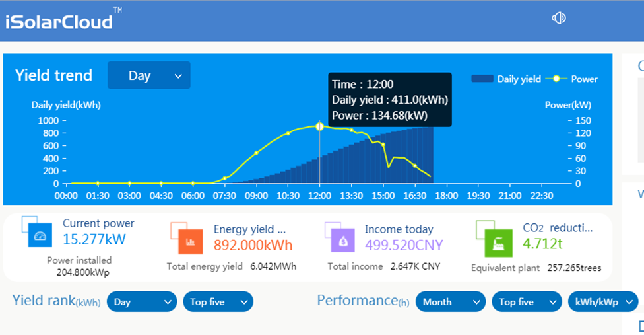The image size is (644, 335).
Task: Click the 16:30 power curve marker
Action: [415, 166]
